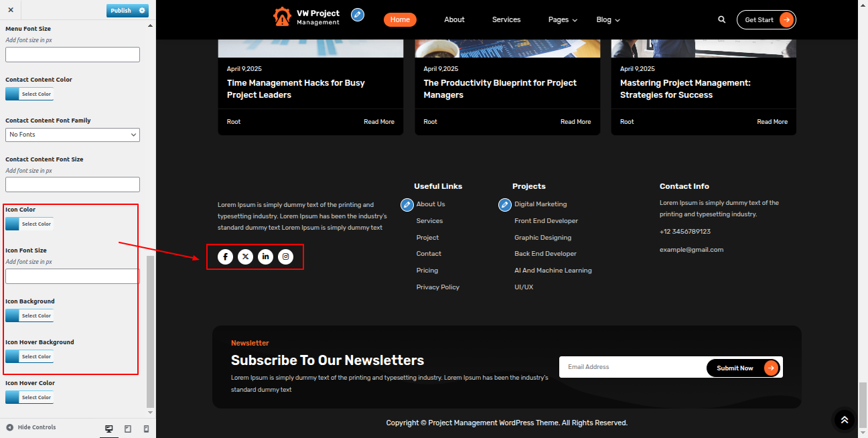This screenshot has width=868, height=438.
Task: Go to the About menu item
Action: pos(454,20)
